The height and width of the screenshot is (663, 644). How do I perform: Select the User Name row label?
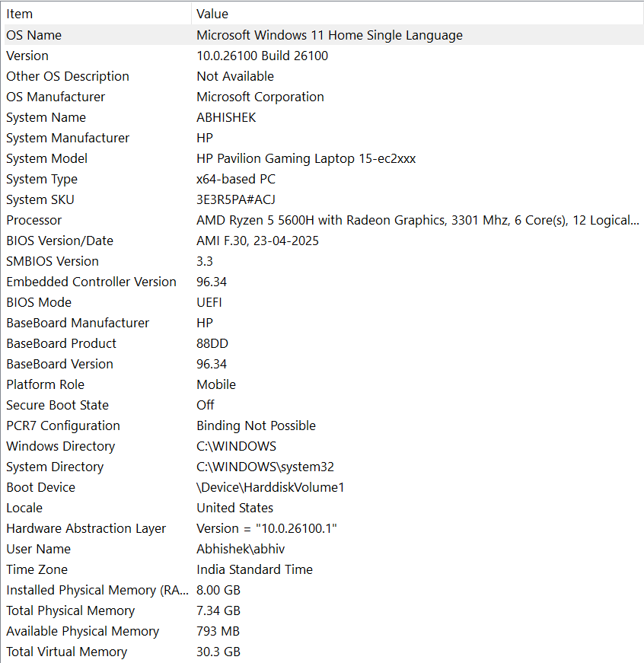39,549
